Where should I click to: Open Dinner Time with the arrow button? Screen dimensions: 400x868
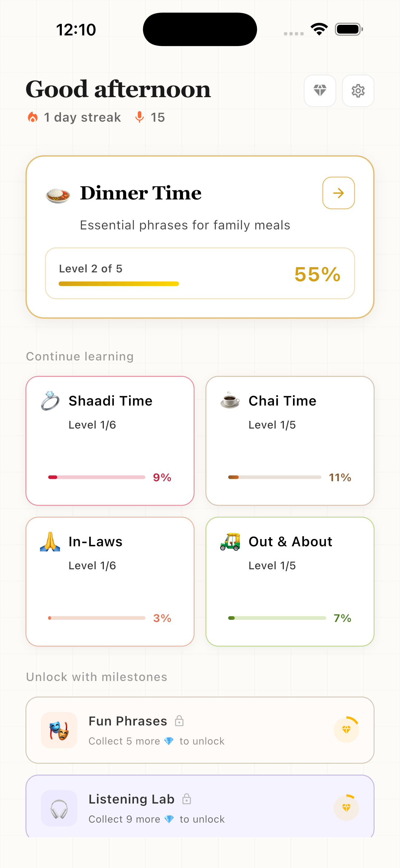[x=338, y=193]
